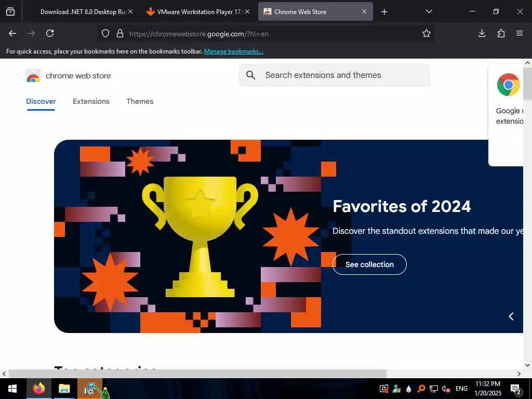Click the vertical scrollbar up arrow
Image resolution: width=532 pixels, height=399 pixels.
(528, 63)
